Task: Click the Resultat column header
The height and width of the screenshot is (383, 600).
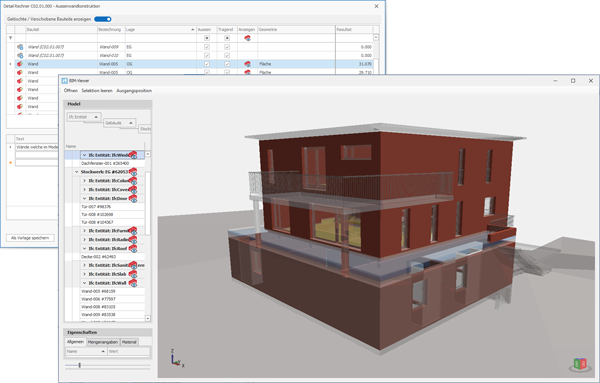Action: 354,29
